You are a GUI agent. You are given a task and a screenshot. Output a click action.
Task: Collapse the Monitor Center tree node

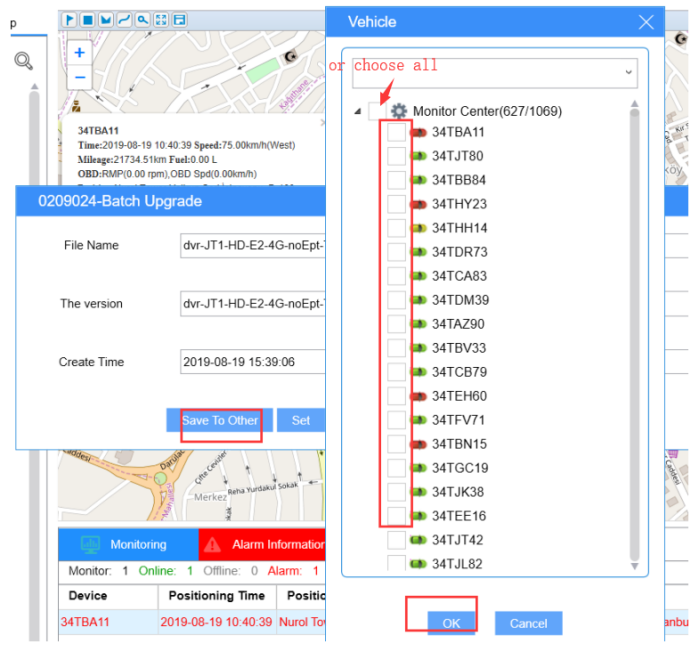(358, 112)
